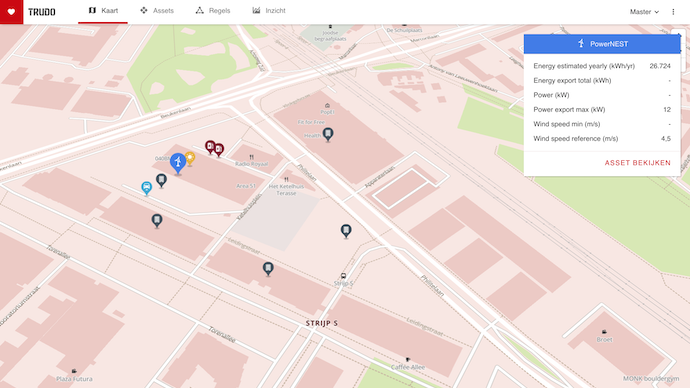Expand the Master dropdown
Viewport: 690px width, 388px height.
644,12
